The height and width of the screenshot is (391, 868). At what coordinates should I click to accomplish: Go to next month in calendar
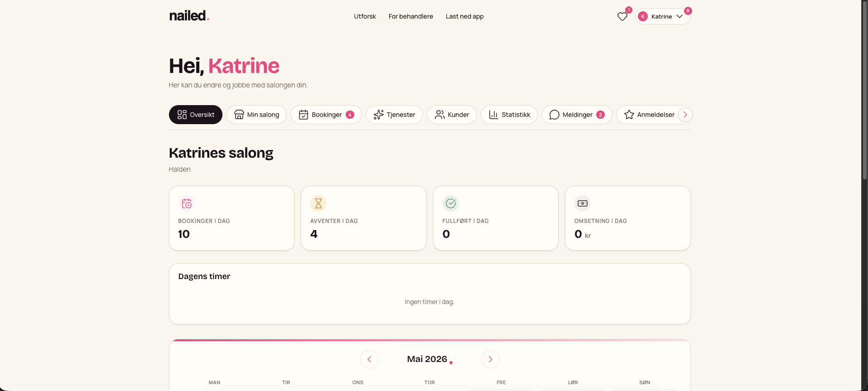491,359
